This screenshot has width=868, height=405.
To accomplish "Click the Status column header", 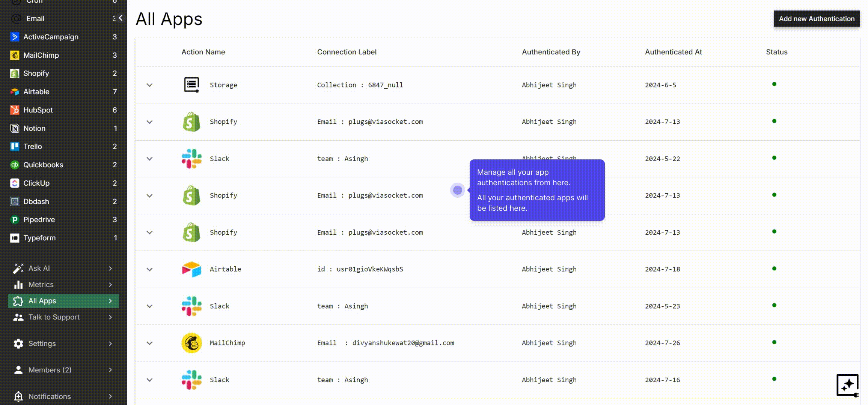I will [776, 52].
